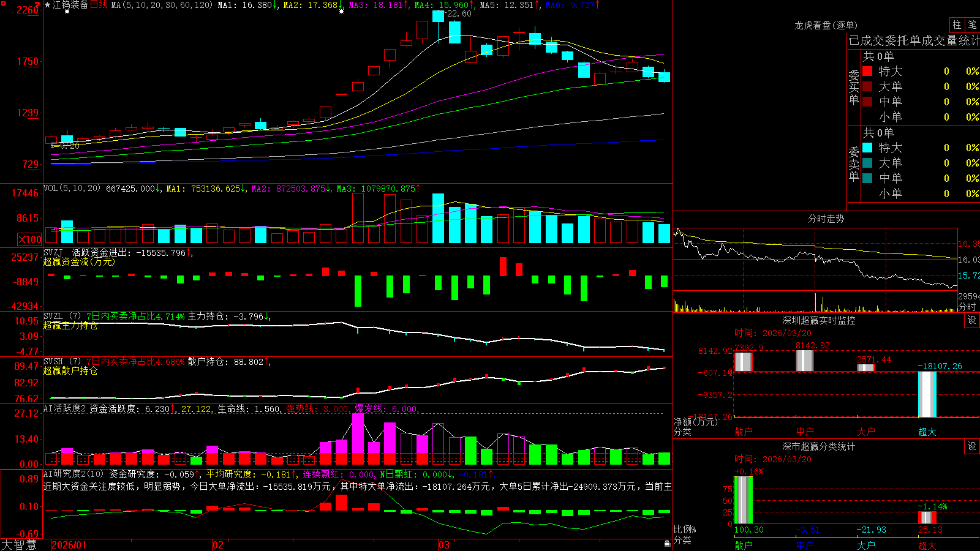
Task: Click the MA4: 15.960 value
Action: [x=442, y=5]
